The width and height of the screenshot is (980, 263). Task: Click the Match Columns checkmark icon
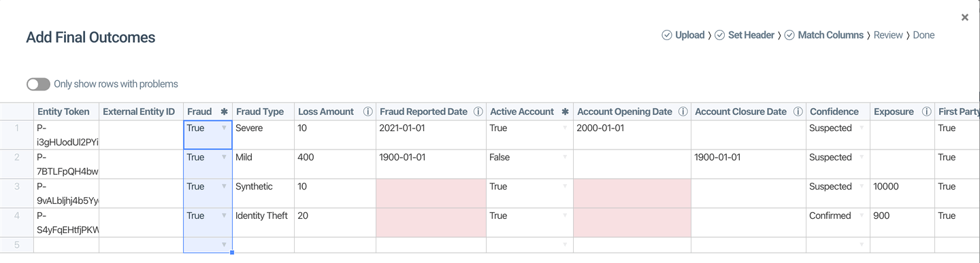789,35
